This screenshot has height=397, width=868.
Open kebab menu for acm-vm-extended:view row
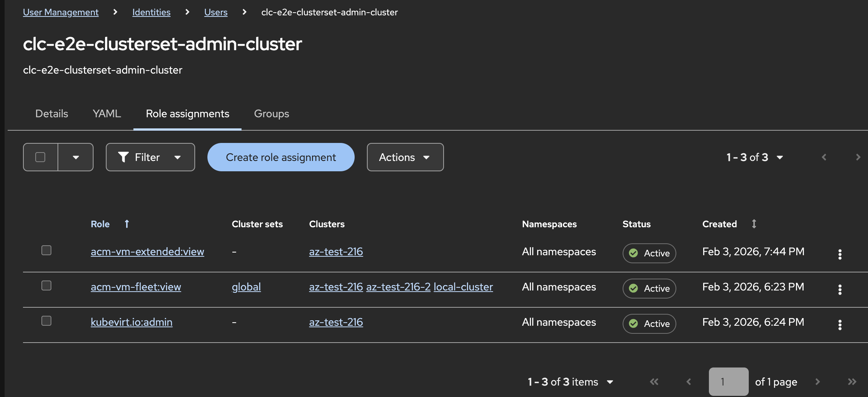click(840, 254)
